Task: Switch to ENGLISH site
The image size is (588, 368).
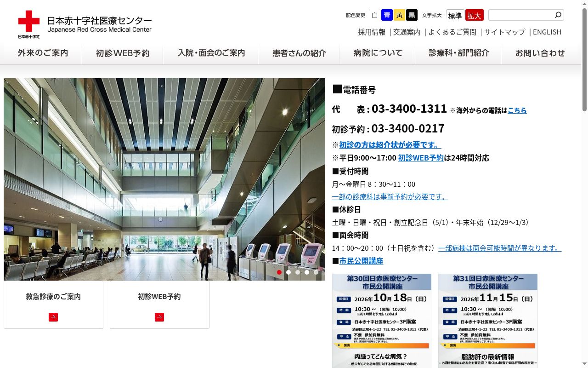Action: [547, 32]
